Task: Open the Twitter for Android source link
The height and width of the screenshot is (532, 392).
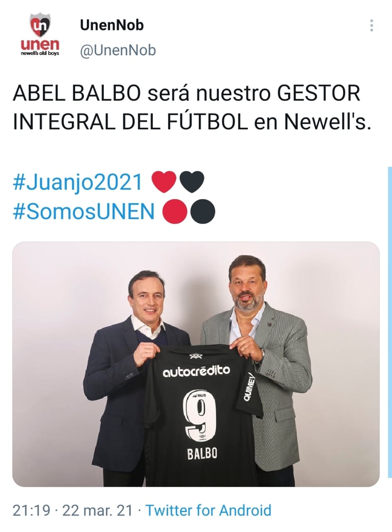Action: tap(208, 510)
